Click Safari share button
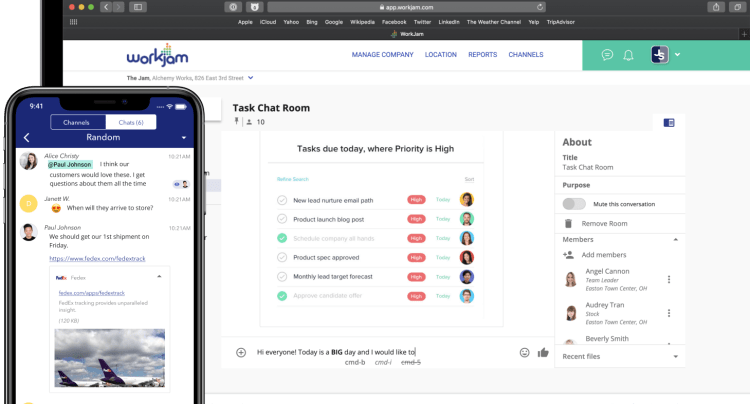The width and height of the screenshot is (750, 404). (716, 7)
